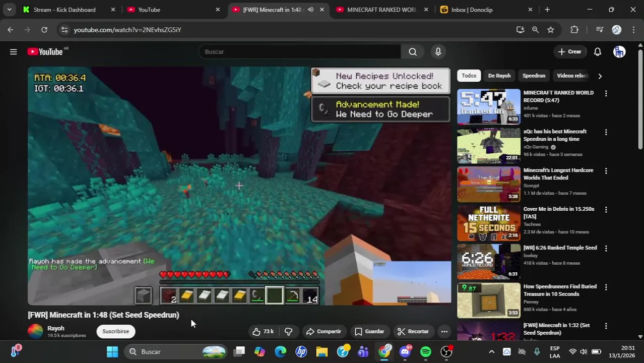The width and height of the screenshot is (644, 363).
Task: Open the YouTube notifications bell
Action: (598, 51)
